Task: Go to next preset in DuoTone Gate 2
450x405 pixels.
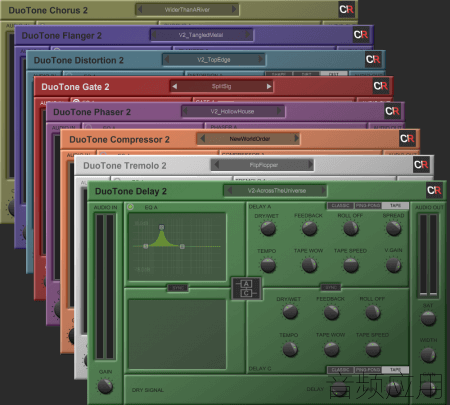Action: coord(269,86)
